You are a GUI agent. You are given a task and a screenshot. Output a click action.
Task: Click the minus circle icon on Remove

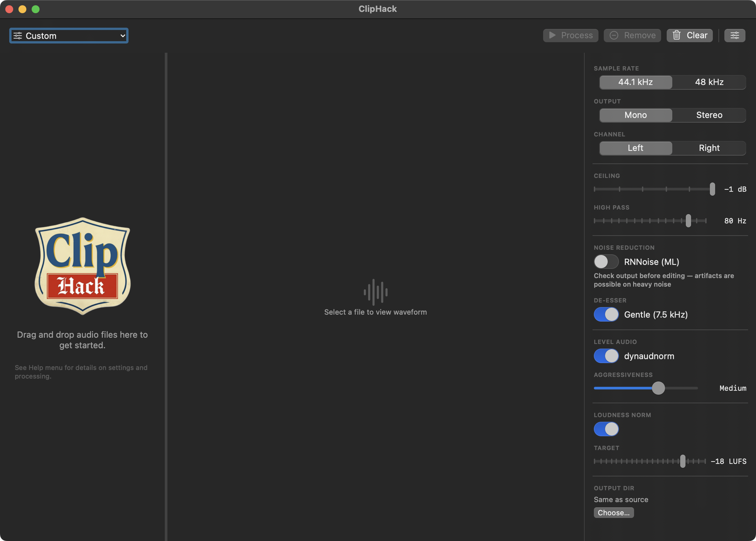tap(614, 35)
